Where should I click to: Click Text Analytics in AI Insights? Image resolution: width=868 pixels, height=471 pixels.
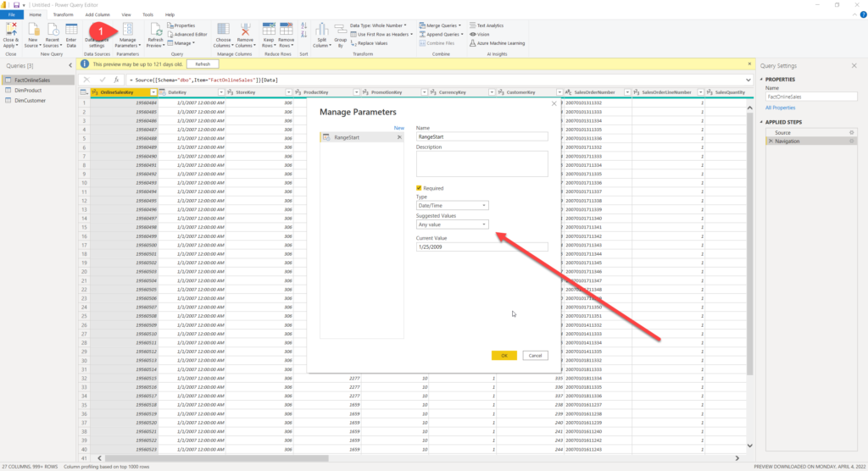(x=487, y=25)
